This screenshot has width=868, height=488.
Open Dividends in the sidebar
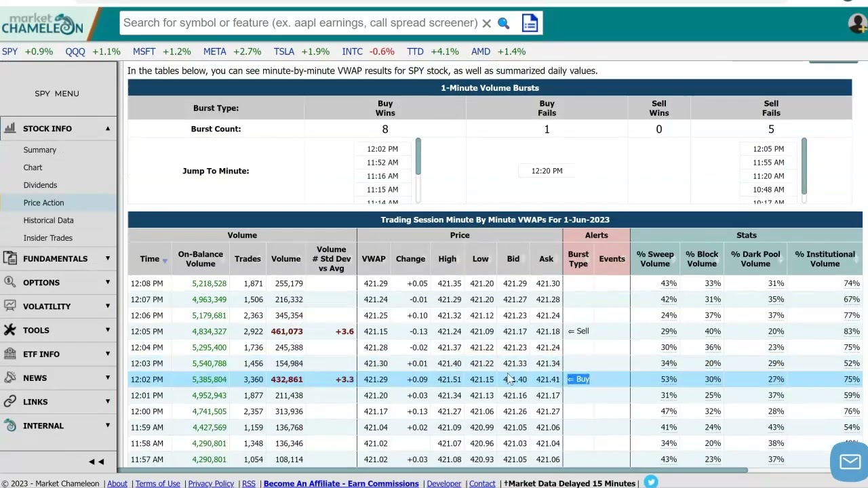click(40, 185)
